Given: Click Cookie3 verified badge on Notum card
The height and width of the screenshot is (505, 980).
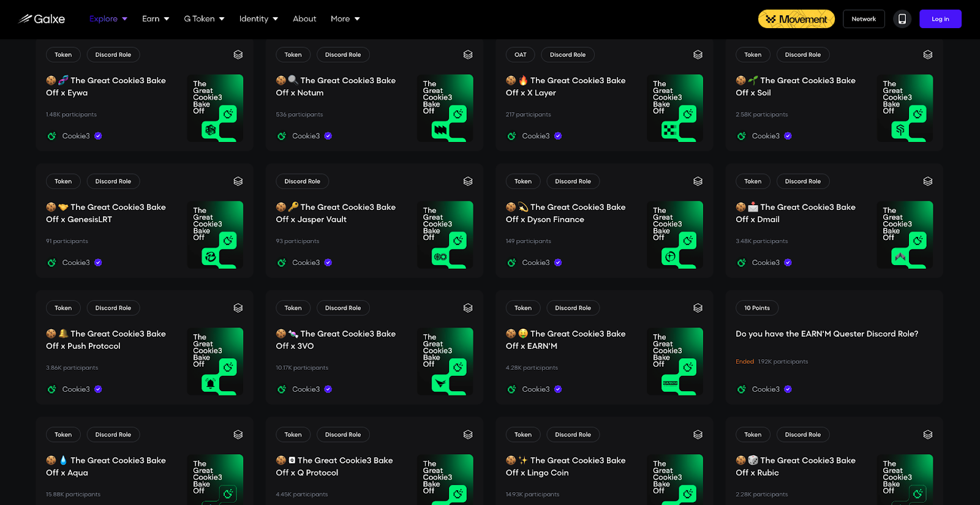Looking at the screenshot, I should [x=328, y=136].
